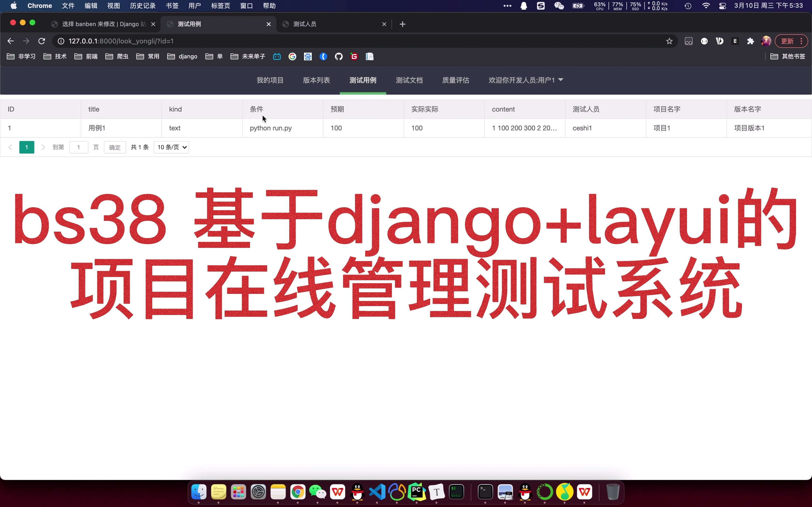Click the browser reload page icon
Screen dimensions: 812x507
click(42, 41)
